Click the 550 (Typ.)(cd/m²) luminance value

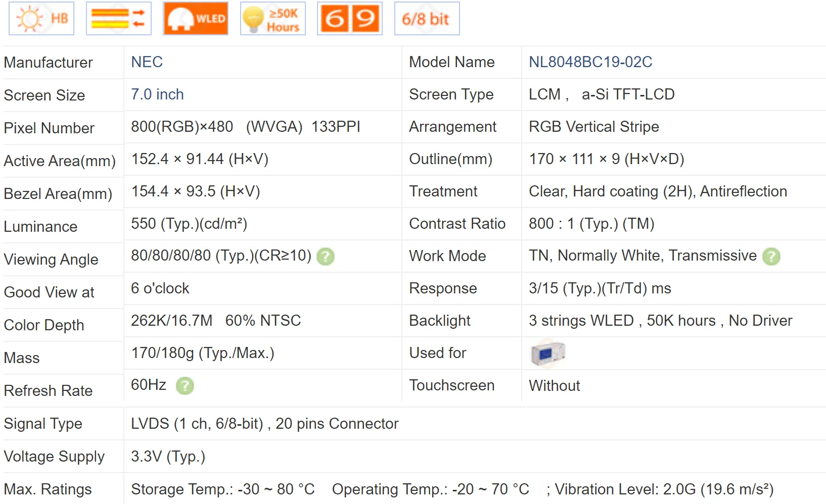click(x=189, y=224)
